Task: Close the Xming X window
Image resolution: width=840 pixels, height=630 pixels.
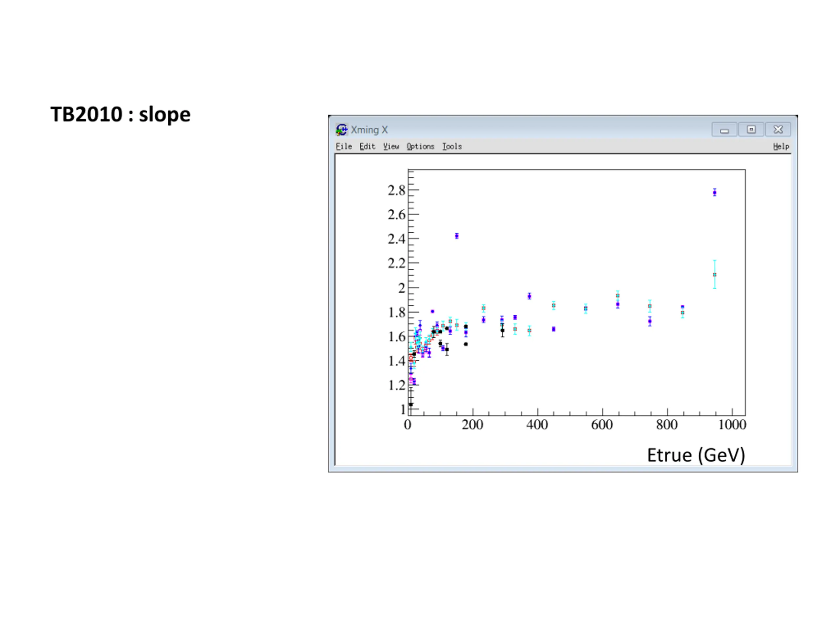Action: pyautogui.click(x=778, y=130)
